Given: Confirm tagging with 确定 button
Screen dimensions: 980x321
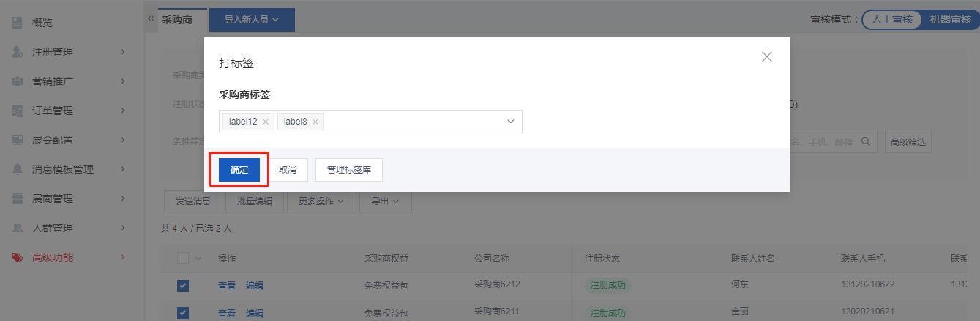Looking at the screenshot, I should point(239,170).
